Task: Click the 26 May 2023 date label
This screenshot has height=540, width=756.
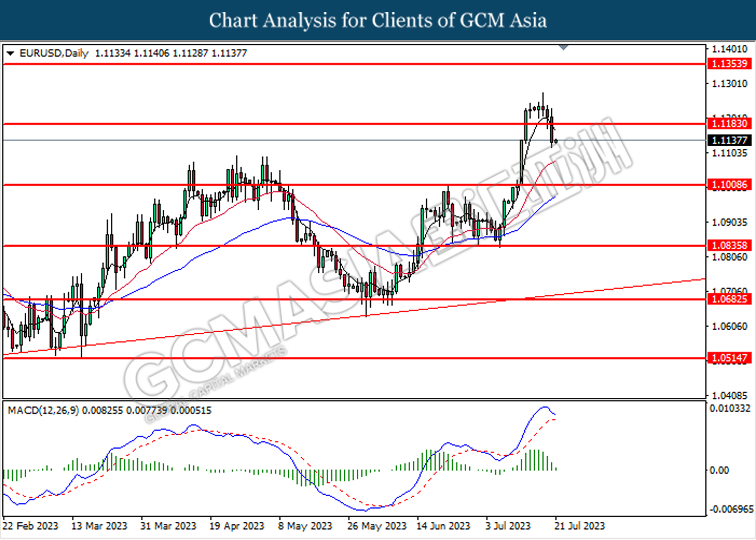Action: click(377, 526)
